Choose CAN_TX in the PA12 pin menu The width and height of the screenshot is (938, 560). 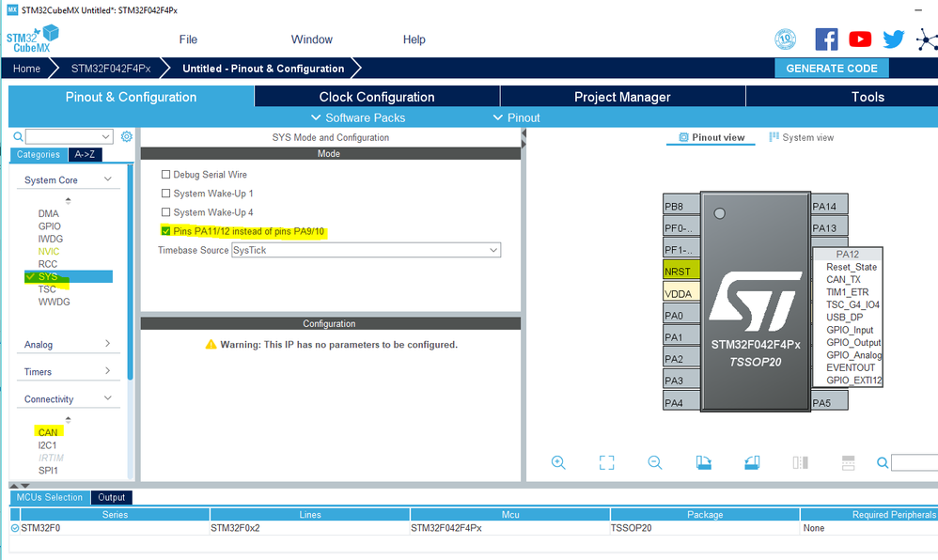[x=843, y=279]
